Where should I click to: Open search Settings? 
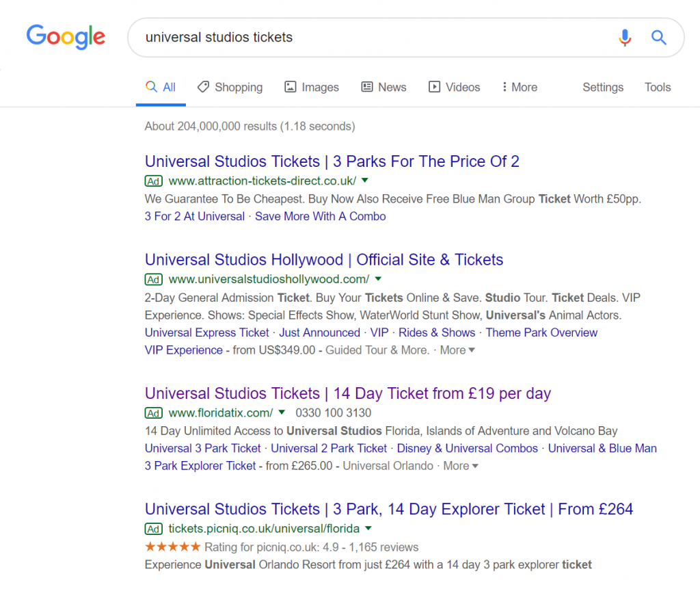point(603,87)
